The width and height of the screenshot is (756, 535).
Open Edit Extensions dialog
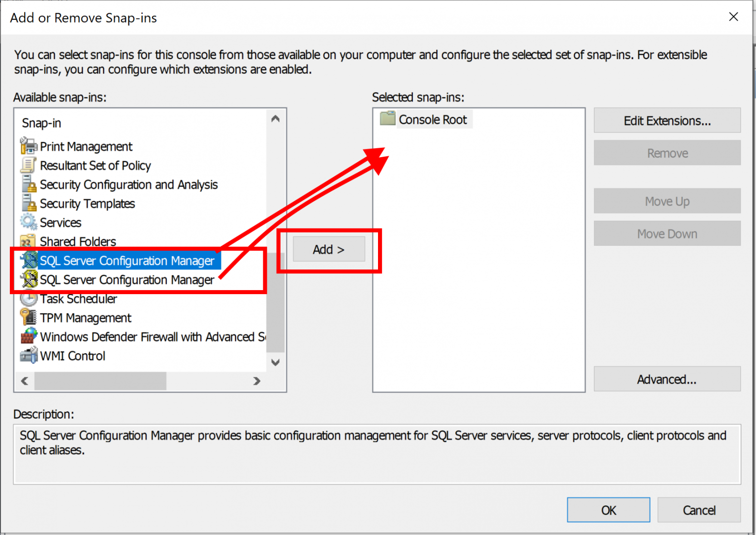667,121
